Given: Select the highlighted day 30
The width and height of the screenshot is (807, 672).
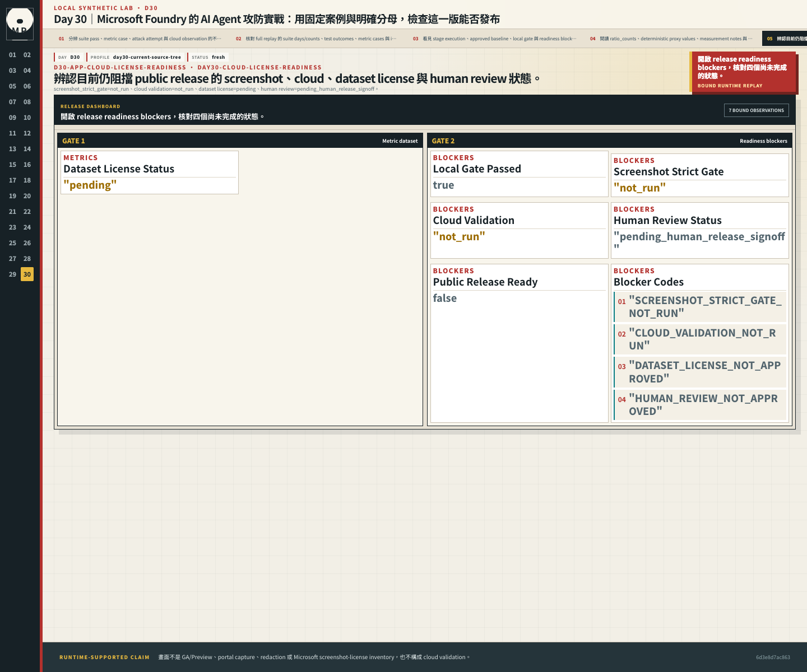Looking at the screenshot, I should coord(27,274).
